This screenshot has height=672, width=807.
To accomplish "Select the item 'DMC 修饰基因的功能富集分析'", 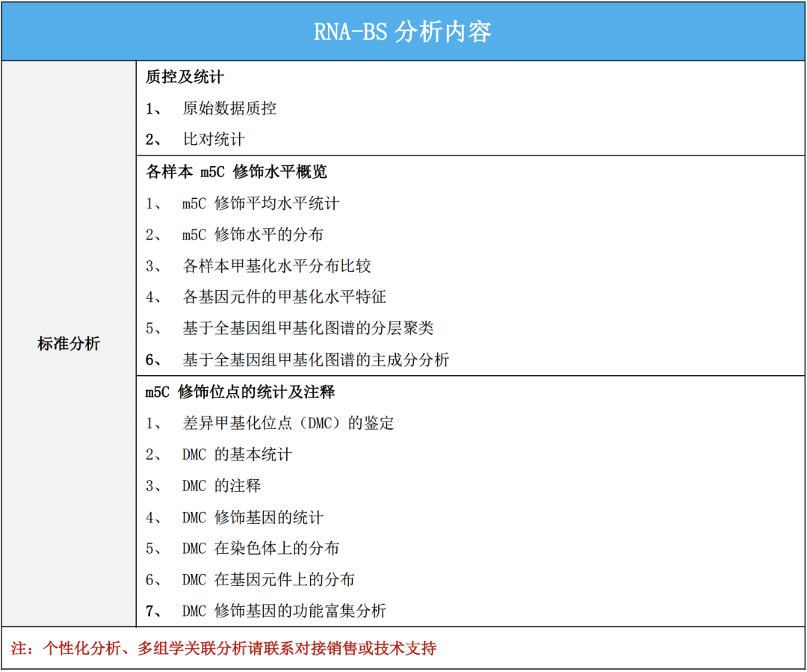I will coord(284,611).
